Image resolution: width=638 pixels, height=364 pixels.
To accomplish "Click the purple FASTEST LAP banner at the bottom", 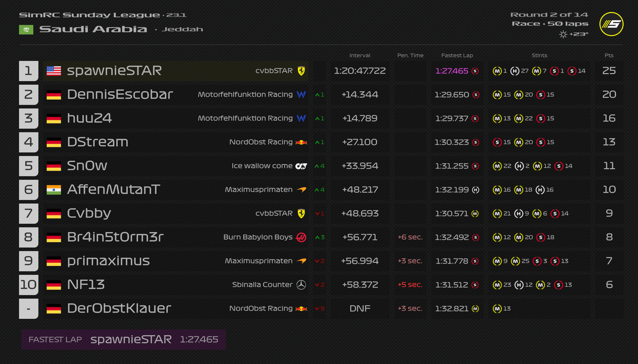I will pos(123,340).
